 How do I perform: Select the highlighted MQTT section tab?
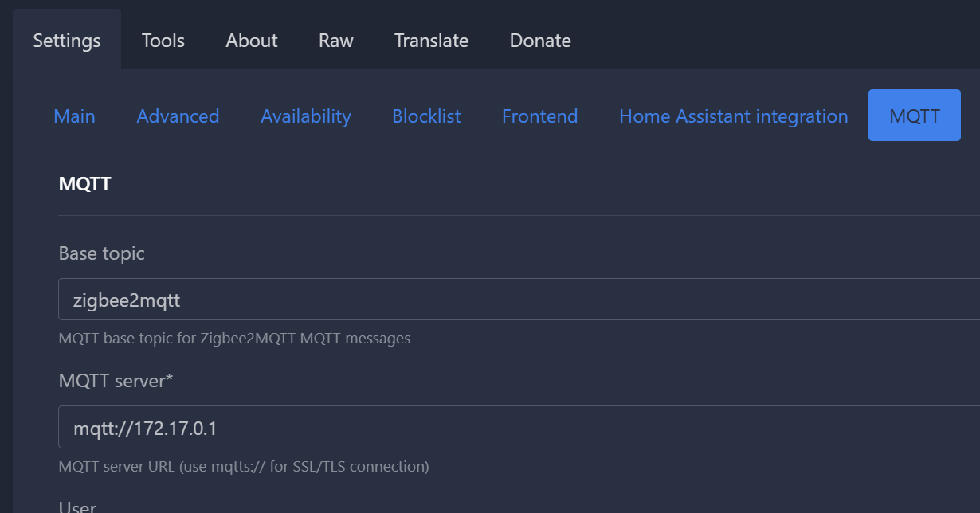click(915, 116)
